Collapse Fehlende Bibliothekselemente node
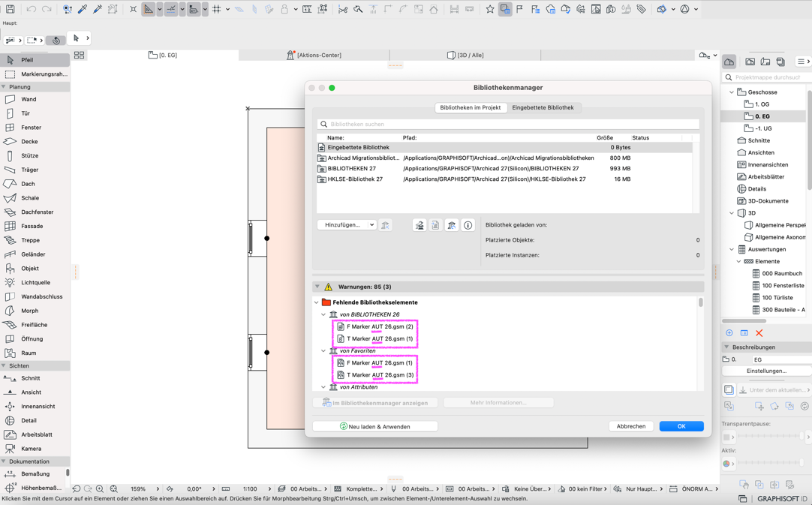Image resolution: width=812 pixels, height=505 pixels. pos(317,302)
